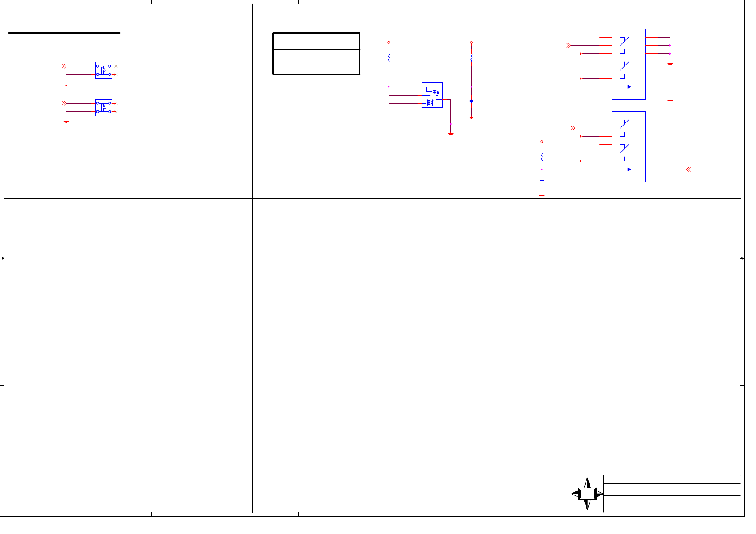Select the lower pushbutton switch symbol
Viewport: 756px width, 534px height.
click(104, 108)
